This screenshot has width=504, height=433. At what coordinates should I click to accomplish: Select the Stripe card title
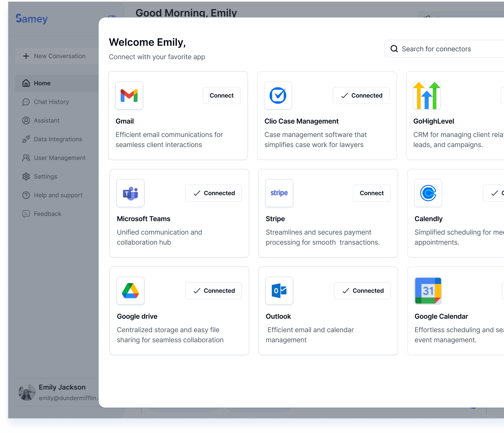point(275,219)
